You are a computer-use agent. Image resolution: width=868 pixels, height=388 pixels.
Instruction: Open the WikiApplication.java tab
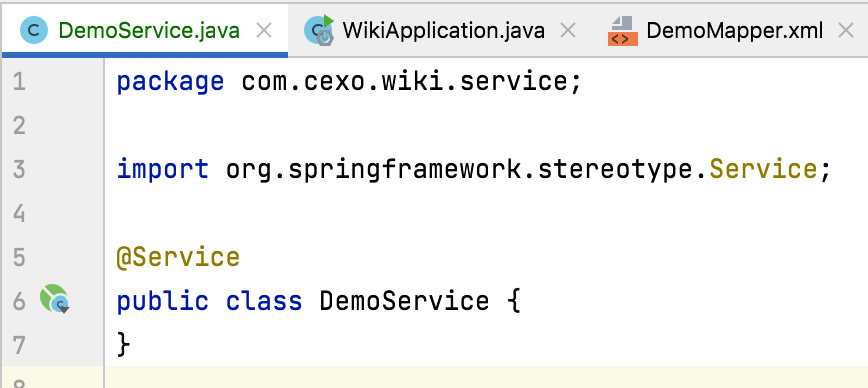tap(443, 31)
